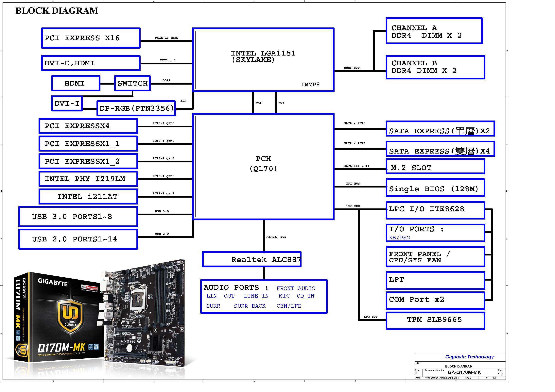This screenshot has height=392, width=555.
Task: Select the SATA EXPRESS x2 block
Action: click(x=441, y=128)
